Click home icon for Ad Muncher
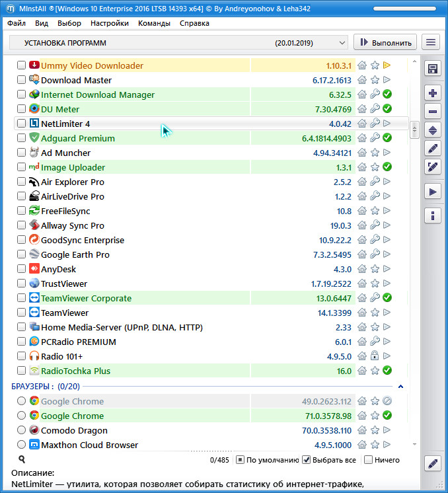This screenshot has height=493, width=448. coord(362,153)
